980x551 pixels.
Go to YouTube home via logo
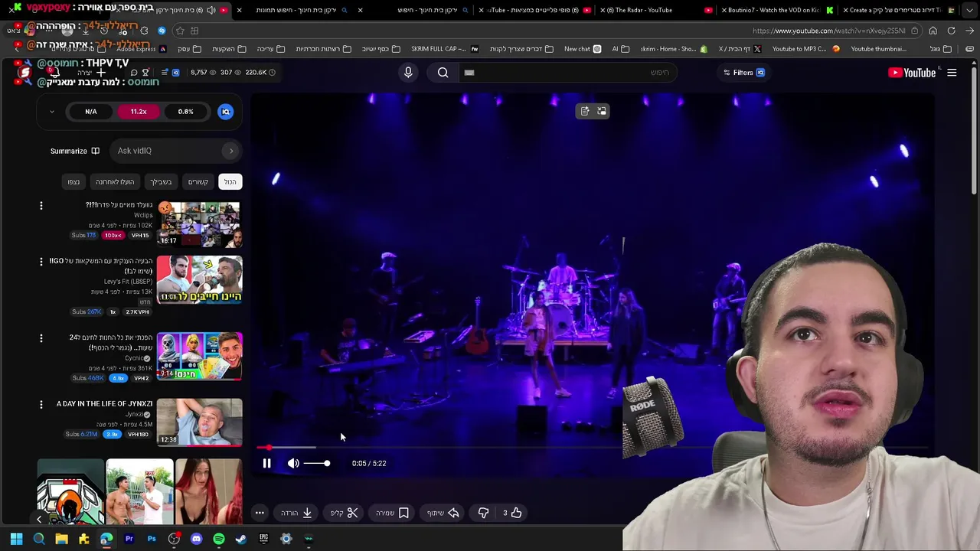click(912, 73)
